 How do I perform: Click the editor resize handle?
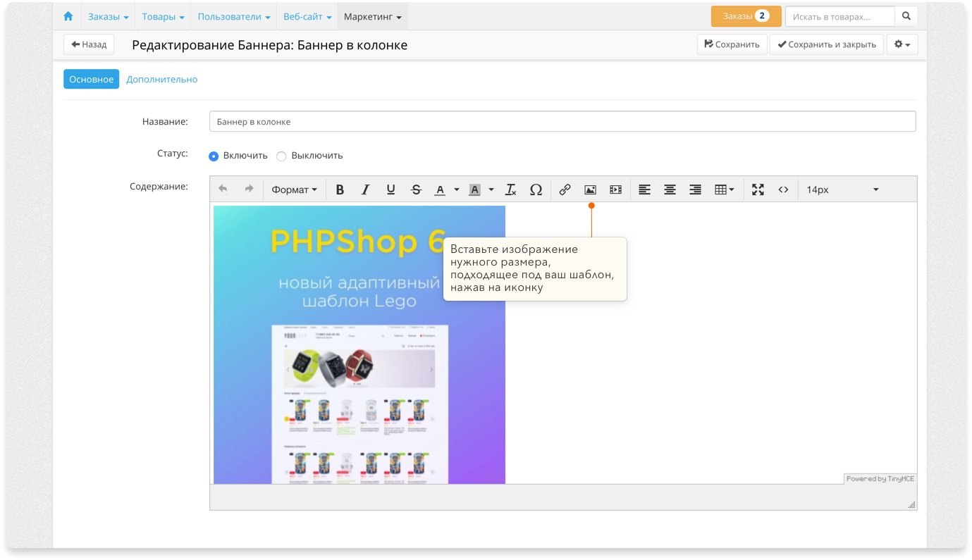click(x=911, y=504)
